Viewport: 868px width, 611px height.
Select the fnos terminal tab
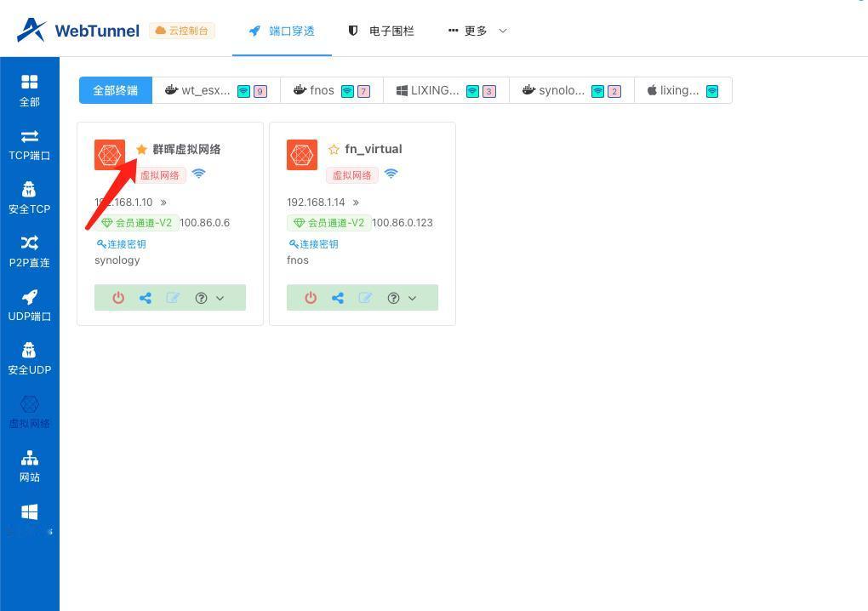[x=332, y=90]
